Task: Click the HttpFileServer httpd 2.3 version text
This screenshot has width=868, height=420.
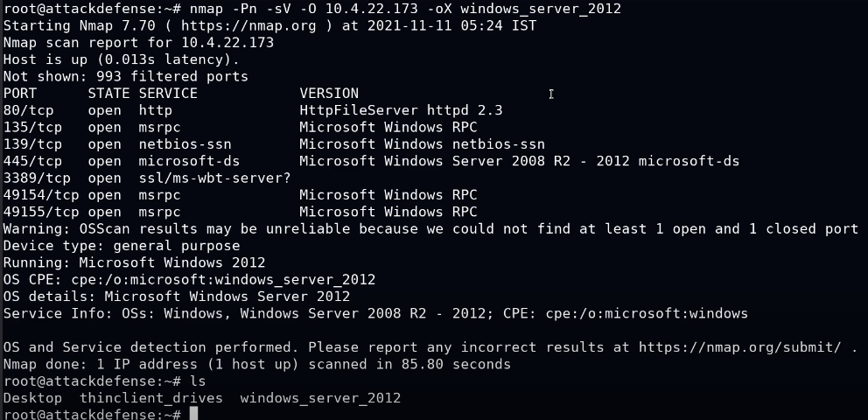Action: pyautogui.click(x=401, y=110)
